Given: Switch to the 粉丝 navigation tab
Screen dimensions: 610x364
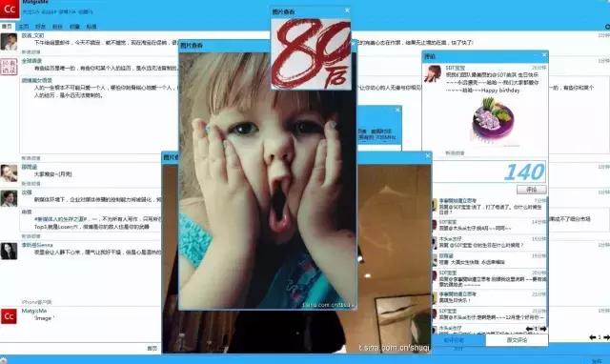Looking at the screenshot, I should pyautogui.click(x=57, y=27).
